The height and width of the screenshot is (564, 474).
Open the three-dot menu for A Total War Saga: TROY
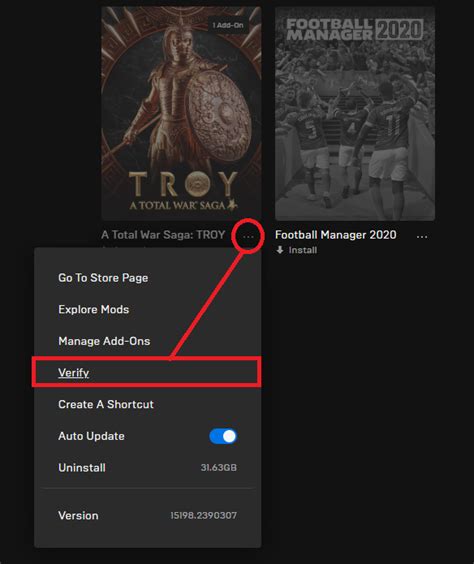(x=248, y=237)
